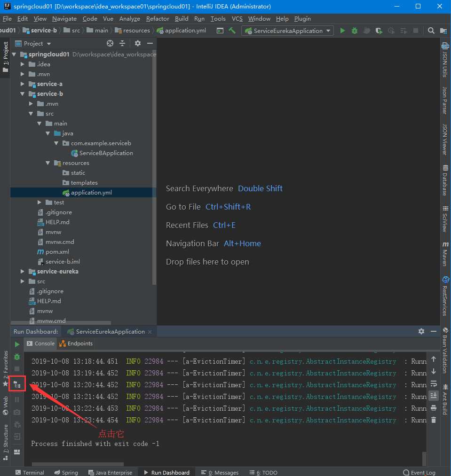Screen dimensions: 451x476
Task: Rerun using green play in Run Dashboard
Action: [x=17, y=344]
